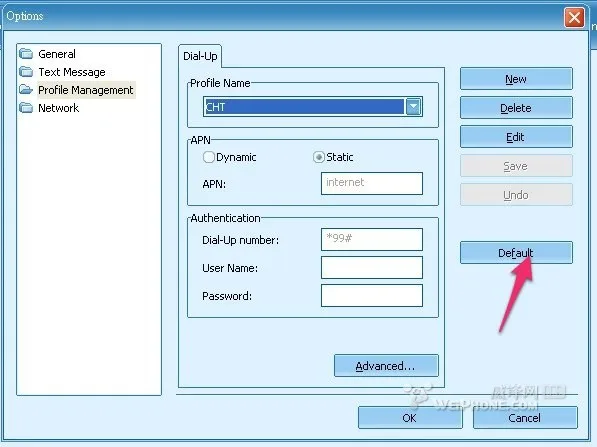Click the CHT profile name field
Image resolution: width=597 pixels, height=447 pixels.
click(x=304, y=107)
